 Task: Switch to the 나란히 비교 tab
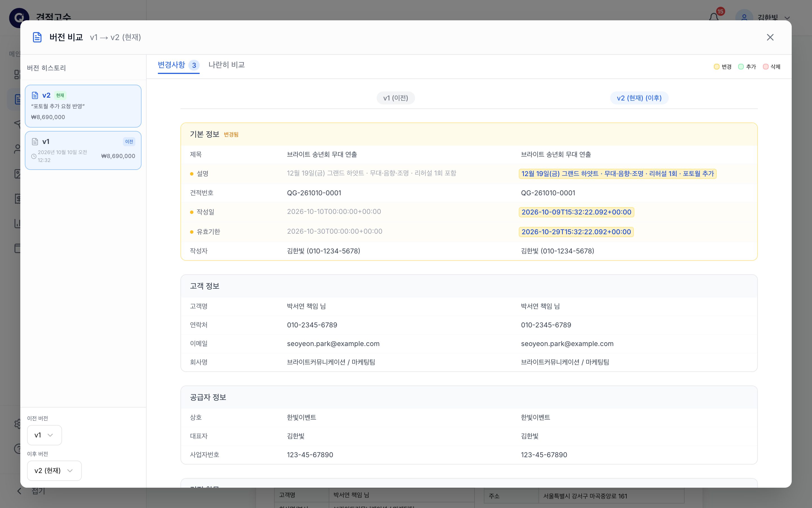click(x=226, y=65)
